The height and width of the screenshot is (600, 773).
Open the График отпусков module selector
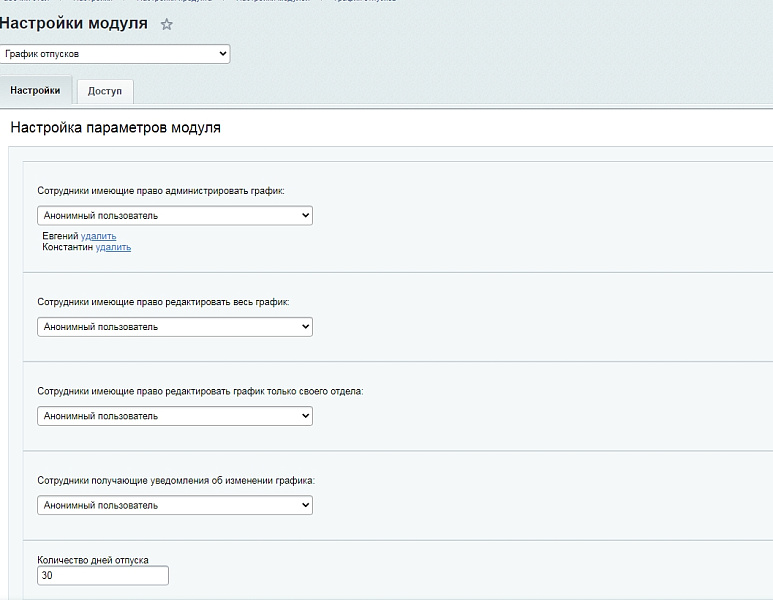pyautogui.click(x=115, y=54)
